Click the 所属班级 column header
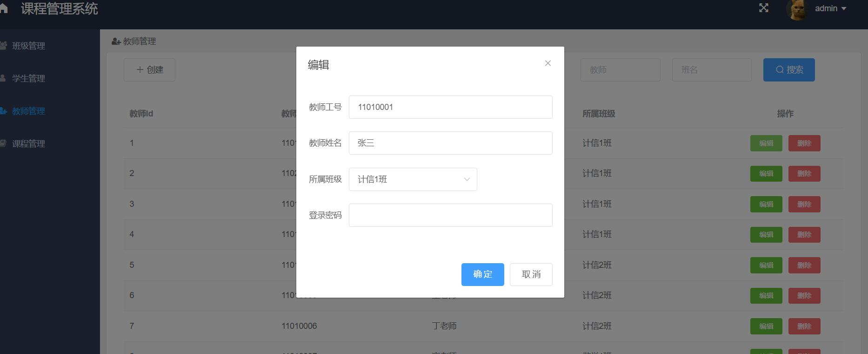This screenshot has height=354, width=868. pyautogui.click(x=599, y=114)
